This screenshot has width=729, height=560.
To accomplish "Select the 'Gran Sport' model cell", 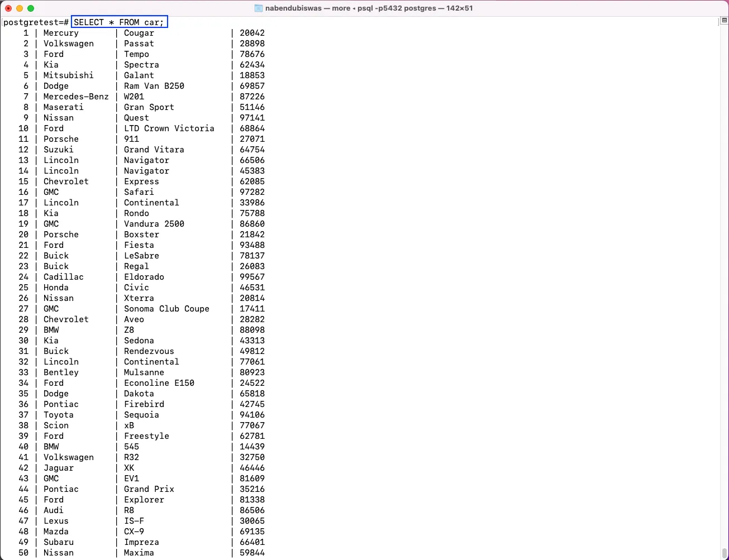I will coord(149,107).
